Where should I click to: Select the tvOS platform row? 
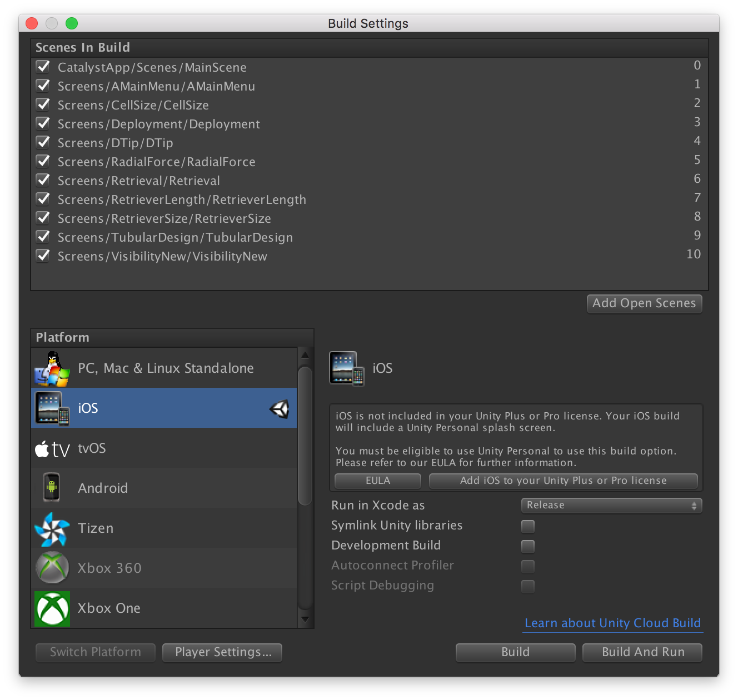[x=164, y=448]
